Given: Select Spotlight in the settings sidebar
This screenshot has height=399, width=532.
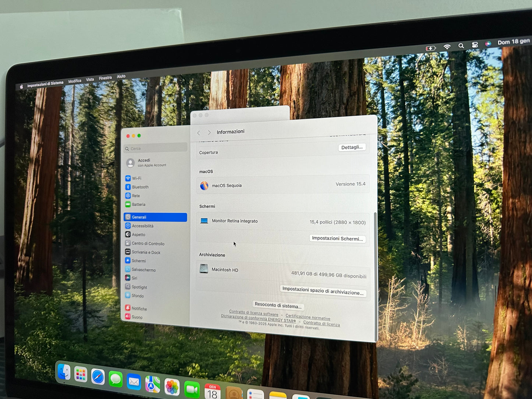Looking at the screenshot, I should coord(139,287).
